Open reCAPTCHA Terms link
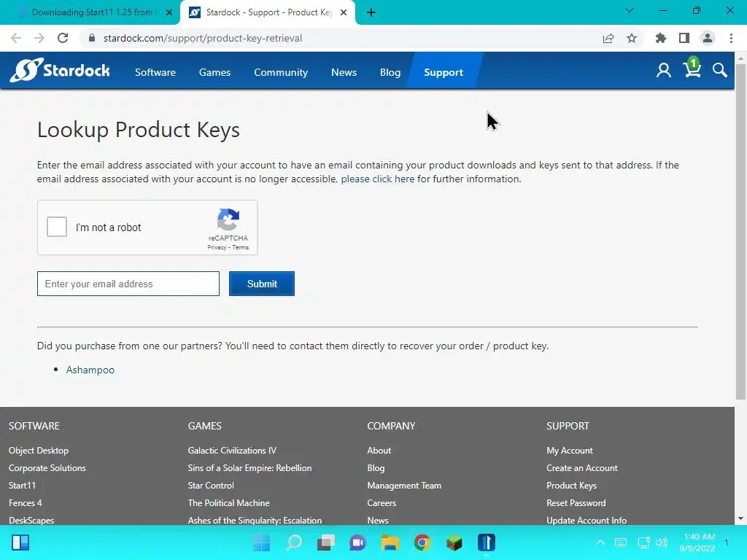The width and height of the screenshot is (747, 560). pos(241,248)
